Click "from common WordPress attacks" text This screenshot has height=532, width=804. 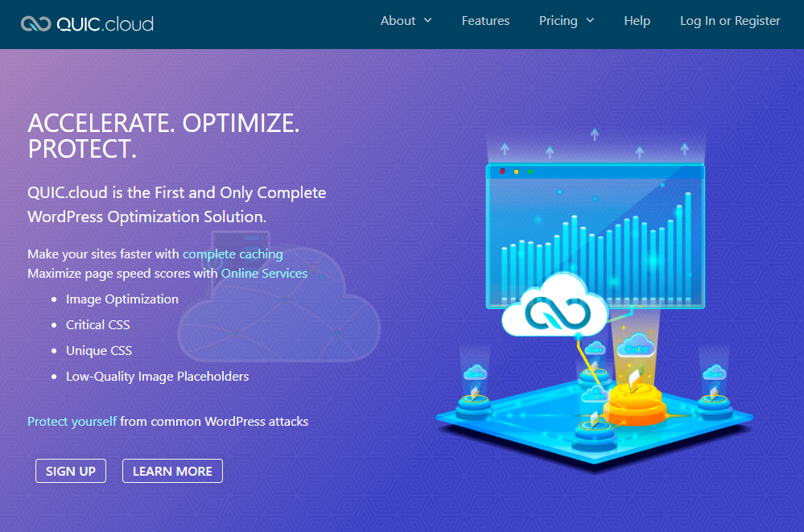[214, 422]
